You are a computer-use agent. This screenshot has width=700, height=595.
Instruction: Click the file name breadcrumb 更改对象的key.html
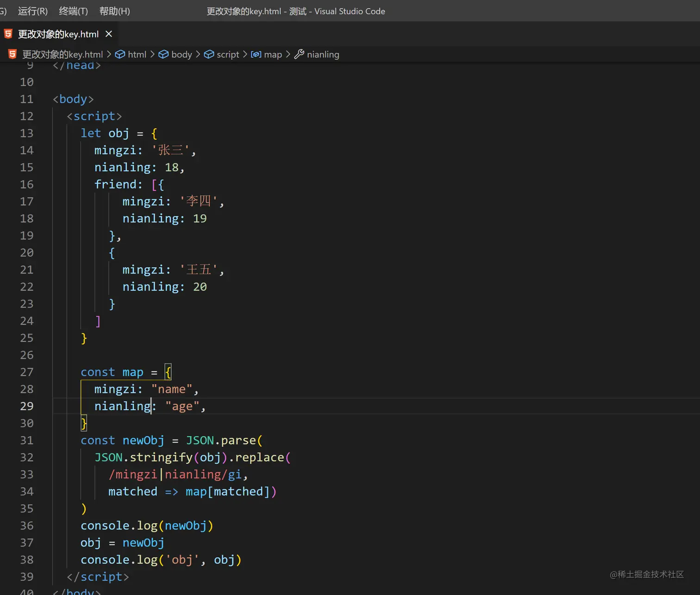pyautogui.click(x=62, y=54)
